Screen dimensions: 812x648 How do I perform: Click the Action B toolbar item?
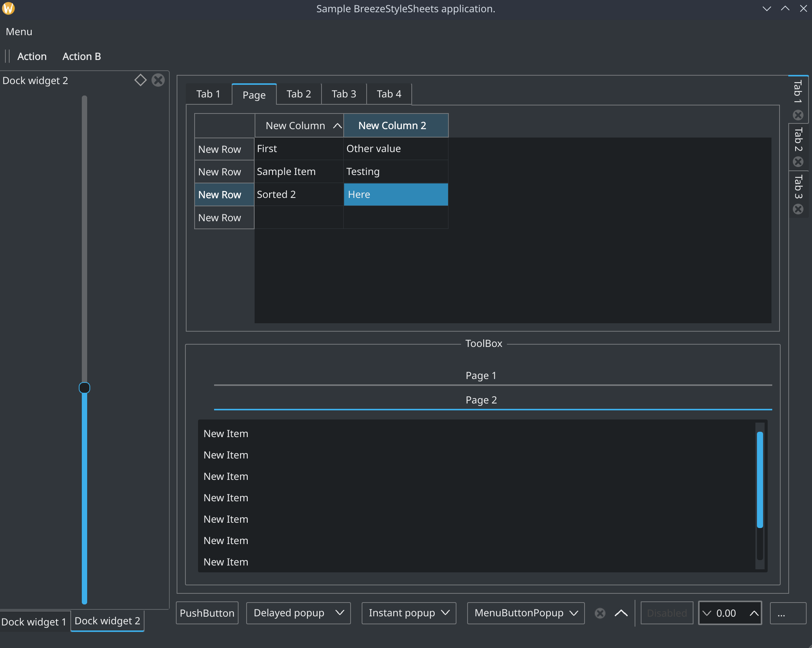pos(82,56)
